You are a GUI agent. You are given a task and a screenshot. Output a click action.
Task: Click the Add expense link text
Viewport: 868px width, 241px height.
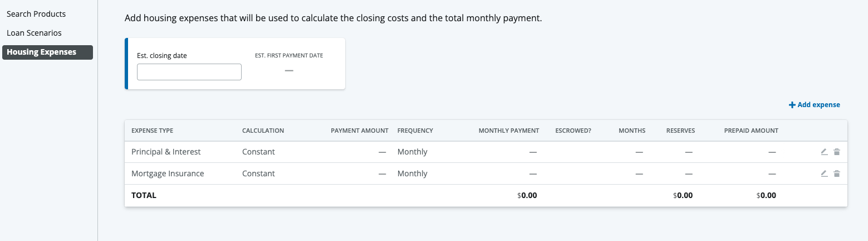point(818,105)
